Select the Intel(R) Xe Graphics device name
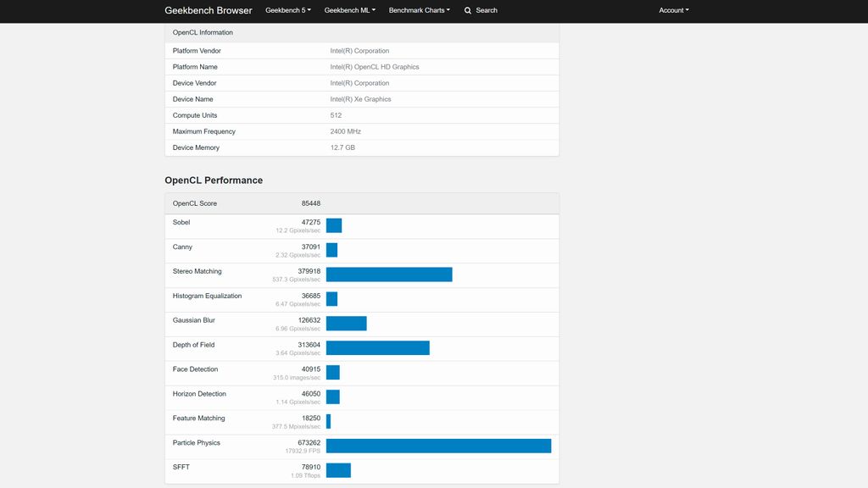The image size is (868, 488). coord(359,99)
